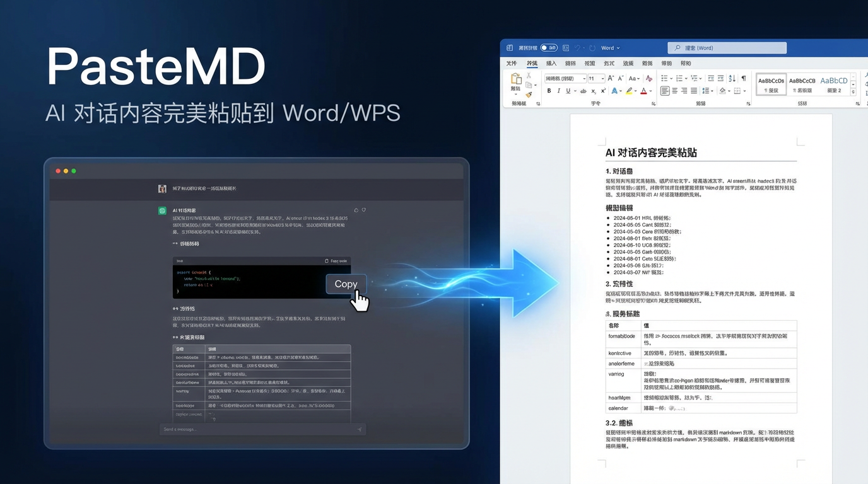Open the Insert ribbon tab

[551, 64]
